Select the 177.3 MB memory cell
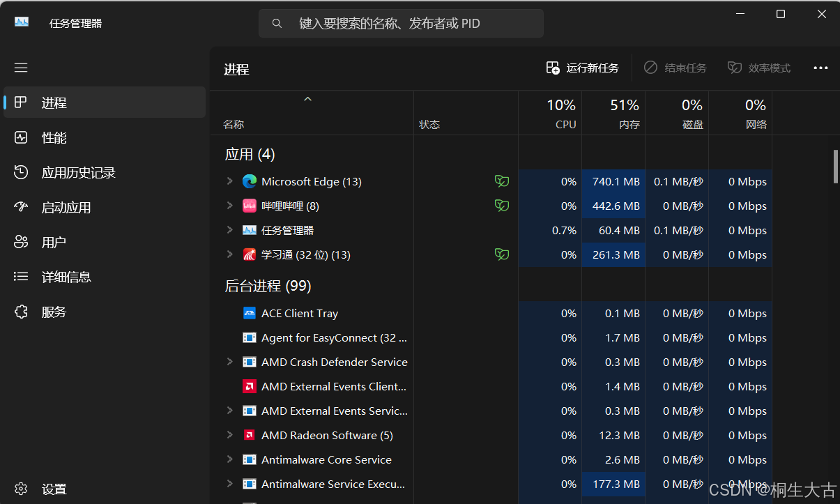 click(613, 484)
